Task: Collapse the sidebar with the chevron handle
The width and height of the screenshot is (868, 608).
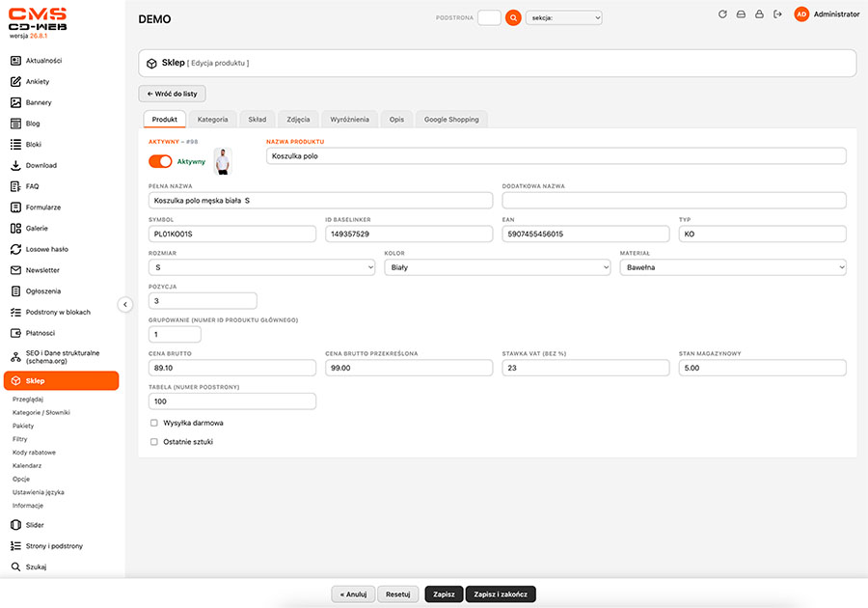Action: [x=125, y=305]
